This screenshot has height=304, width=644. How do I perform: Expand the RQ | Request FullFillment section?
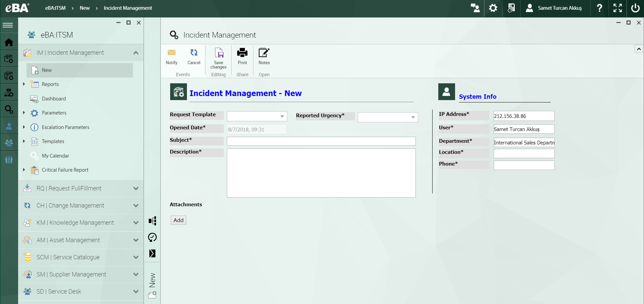click(136, 188)
